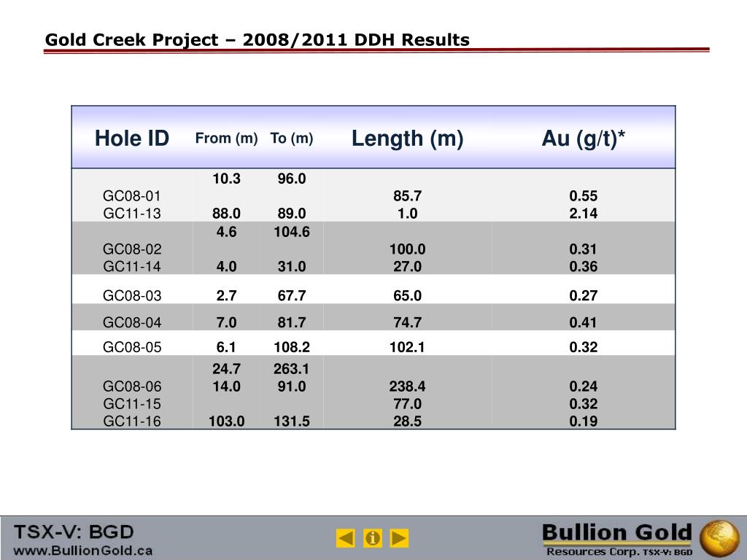Click the Length value 102.1
The image size is (747, 560).
point(407,347)
